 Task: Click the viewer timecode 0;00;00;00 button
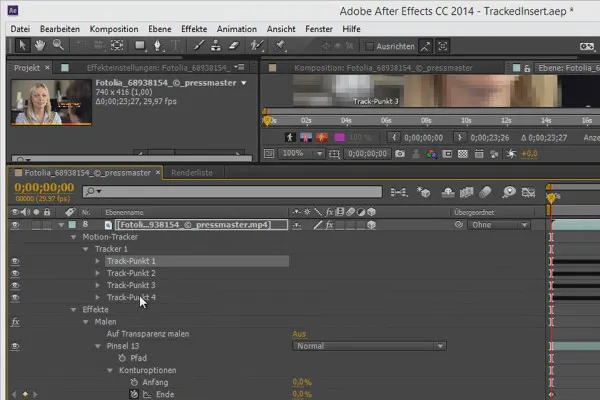coord(367,153)
